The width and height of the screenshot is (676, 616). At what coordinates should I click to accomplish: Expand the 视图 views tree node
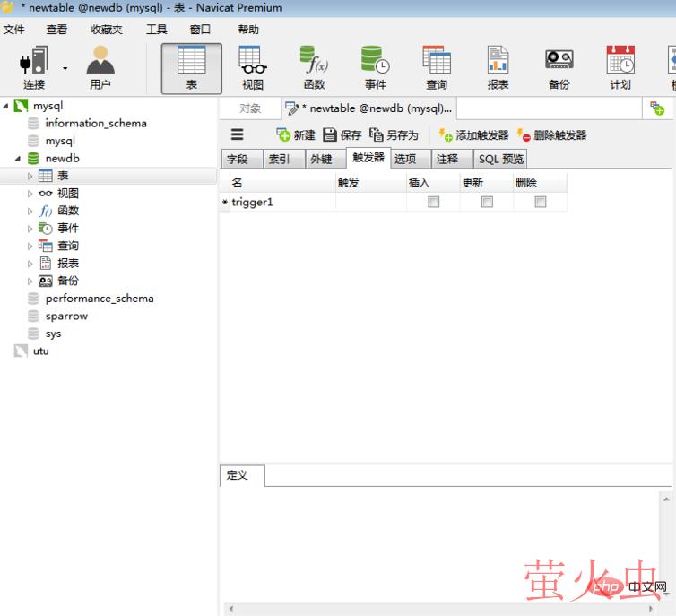(30, 194)
